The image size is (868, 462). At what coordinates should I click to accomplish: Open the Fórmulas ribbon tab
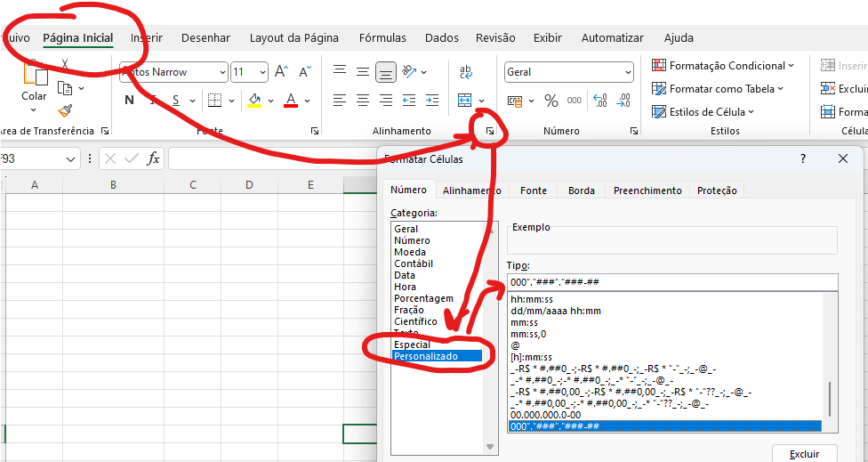tap(382, 38)
